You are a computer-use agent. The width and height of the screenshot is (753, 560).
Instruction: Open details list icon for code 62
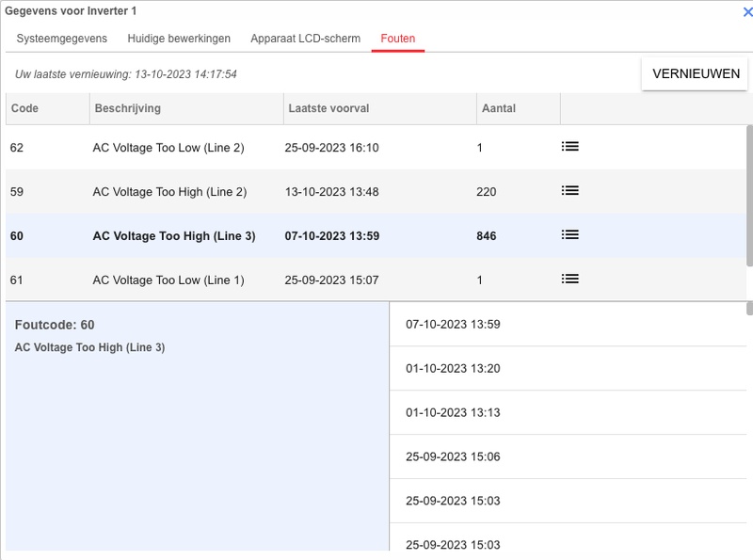click(x=569, y=147)
